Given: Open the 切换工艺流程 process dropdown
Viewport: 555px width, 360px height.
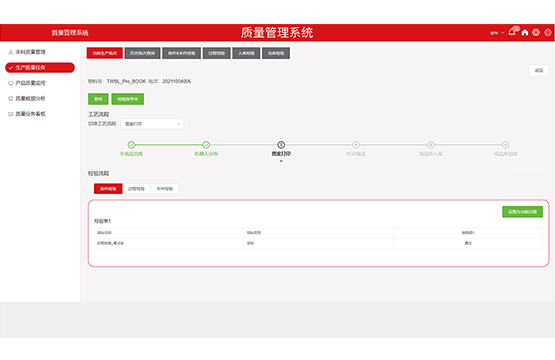Looking at the screenshot, I should pyautogui.click(x=152, y=124).
